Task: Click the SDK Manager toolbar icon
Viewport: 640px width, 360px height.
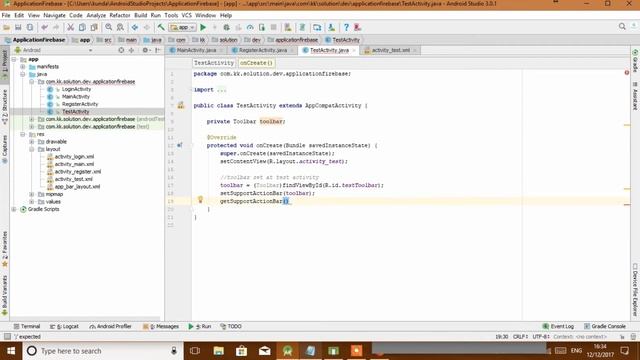Action: coord(331,27)
